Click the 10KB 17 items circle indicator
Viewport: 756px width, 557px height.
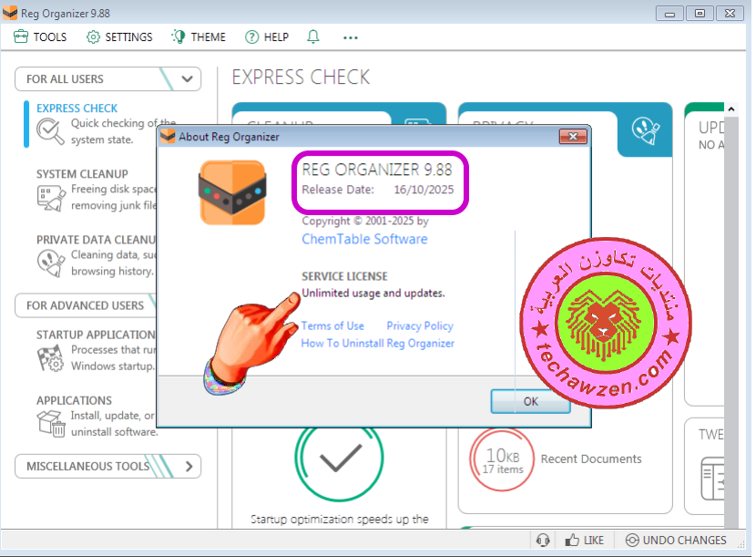pyautogui.click(x=502, y=460)
